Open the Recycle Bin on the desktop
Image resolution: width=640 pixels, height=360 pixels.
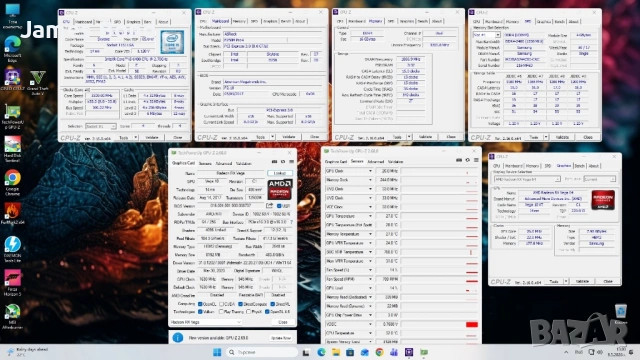(x=620, y=313)
